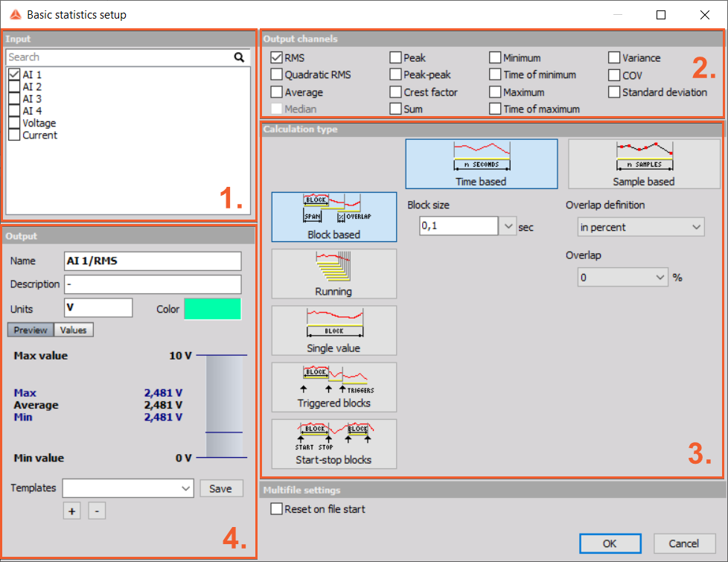728x562 pixels.
Task: Click OK to confirm setup
Action: pos(610,543)
